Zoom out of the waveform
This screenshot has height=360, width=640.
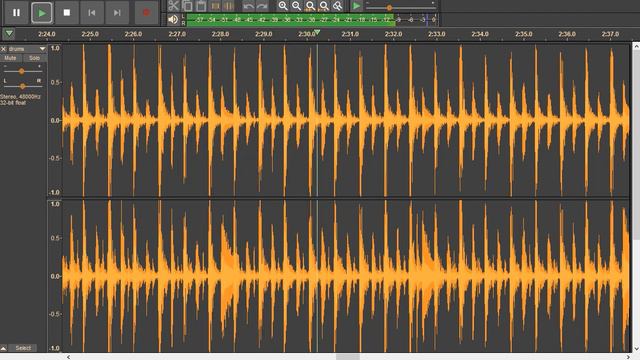pos(296,6)
